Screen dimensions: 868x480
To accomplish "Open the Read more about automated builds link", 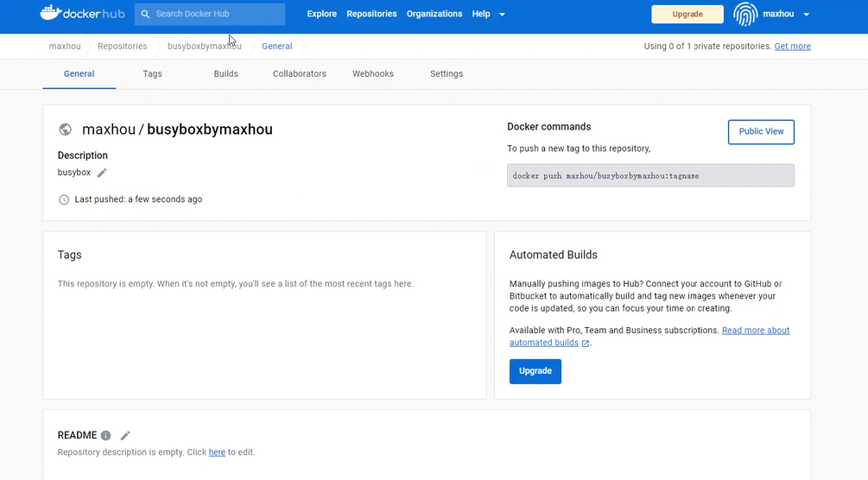I will point(756,331).
